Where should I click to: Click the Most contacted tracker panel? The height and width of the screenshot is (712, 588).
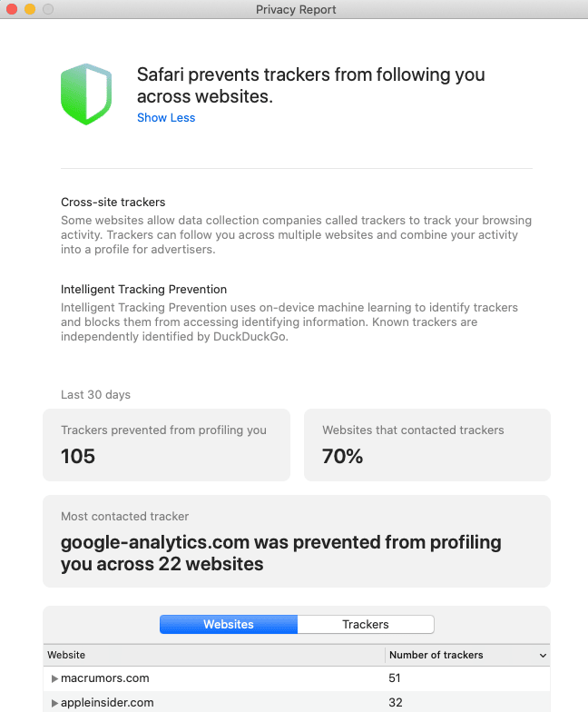[296, 541]
